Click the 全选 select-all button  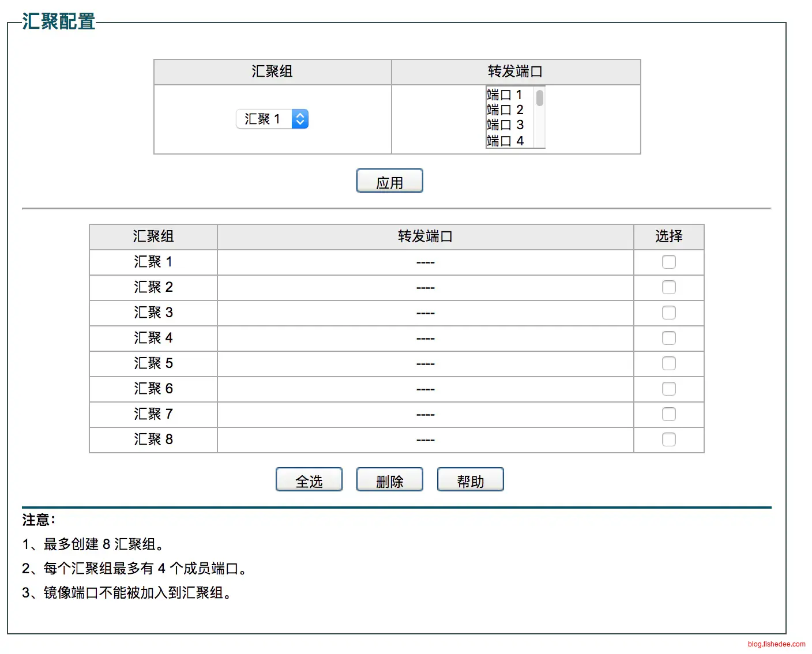tap(309, 480)
